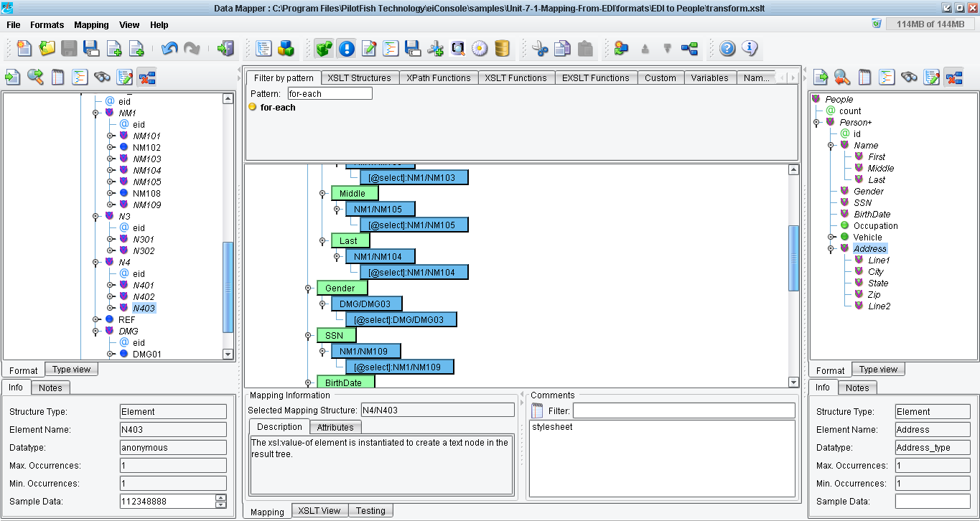Screen dimensions: 980x521
Task: Click the Redo arrow icon
Action: [192, 48]
